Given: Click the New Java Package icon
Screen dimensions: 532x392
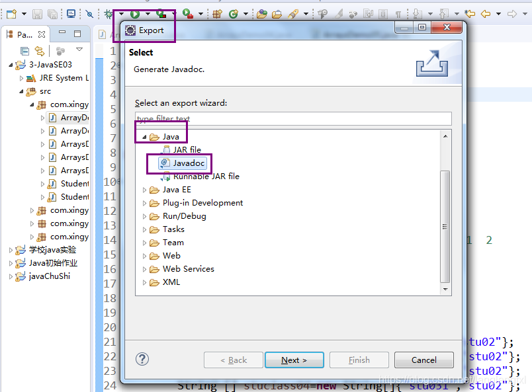Looking at the screenshot, I should point(217,14).
